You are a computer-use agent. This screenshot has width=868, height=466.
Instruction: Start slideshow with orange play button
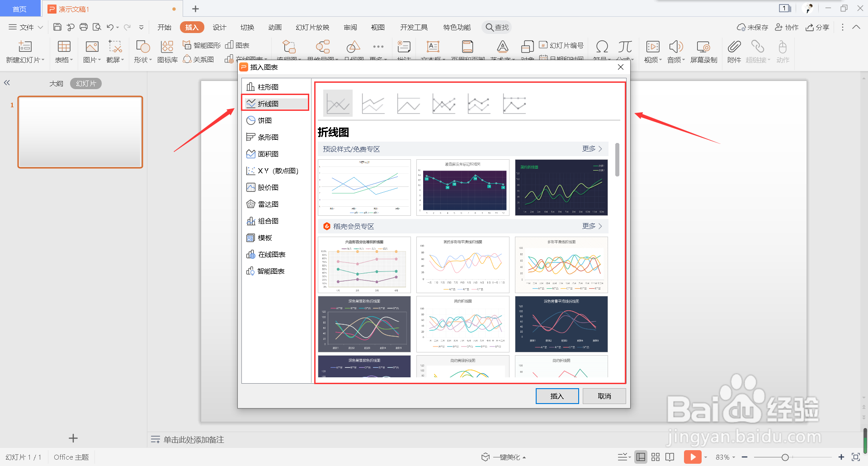click(x=692, y=457)
